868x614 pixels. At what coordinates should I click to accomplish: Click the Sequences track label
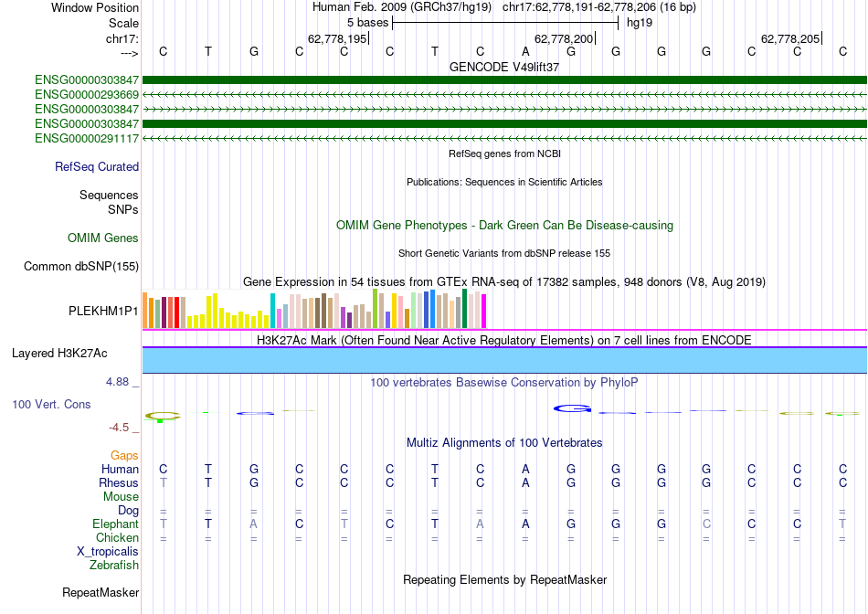(x=109, y=195)
